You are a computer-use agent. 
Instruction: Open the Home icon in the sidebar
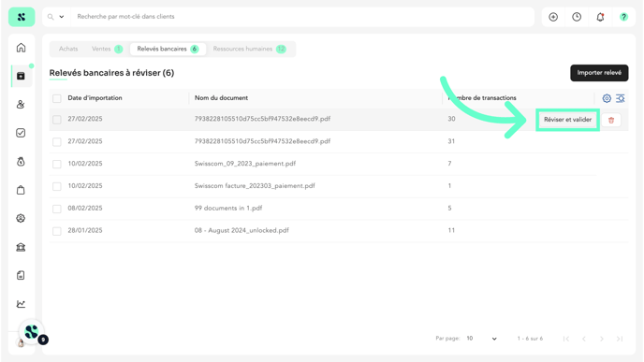pos(21,48)
